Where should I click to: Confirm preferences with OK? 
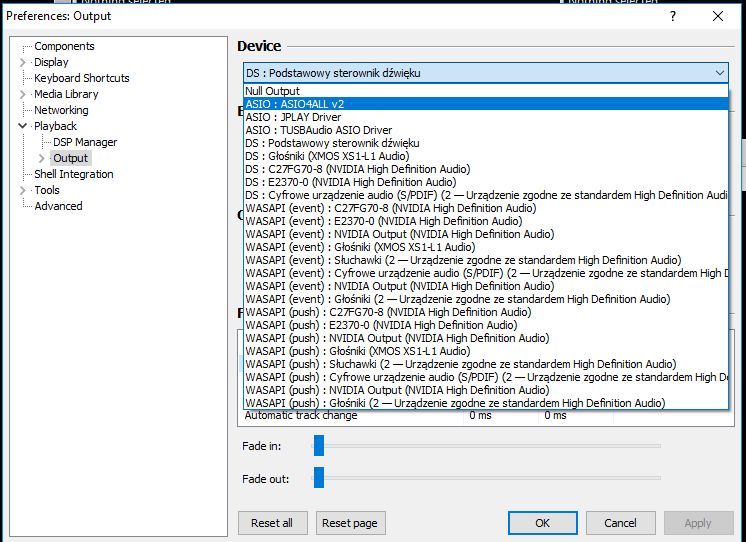543,523
